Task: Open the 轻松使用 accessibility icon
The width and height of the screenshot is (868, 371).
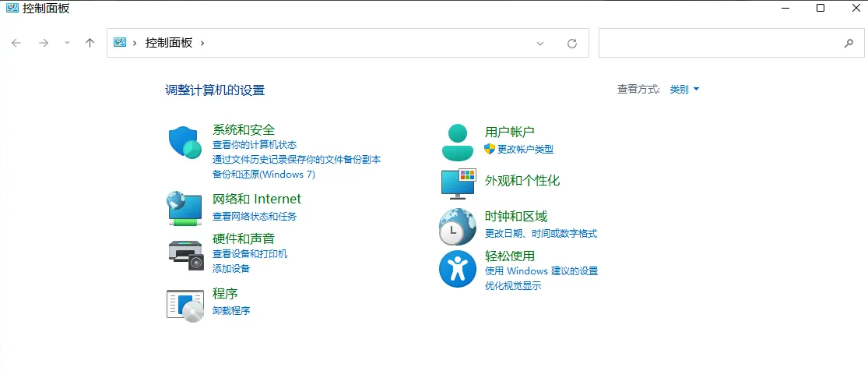Action: tap(458, 269)
